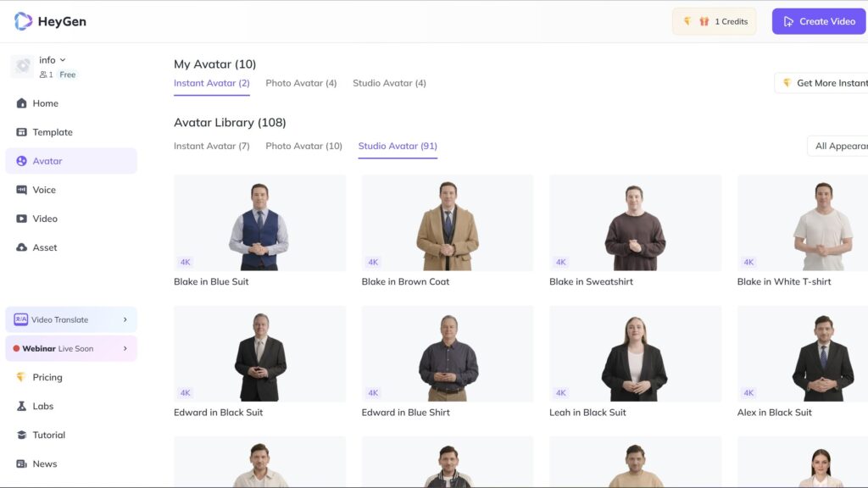Viewport: 868px width, 488px height.
Task: Click the 'Edward in Blue Shirt' label
Action: (406, 413)
